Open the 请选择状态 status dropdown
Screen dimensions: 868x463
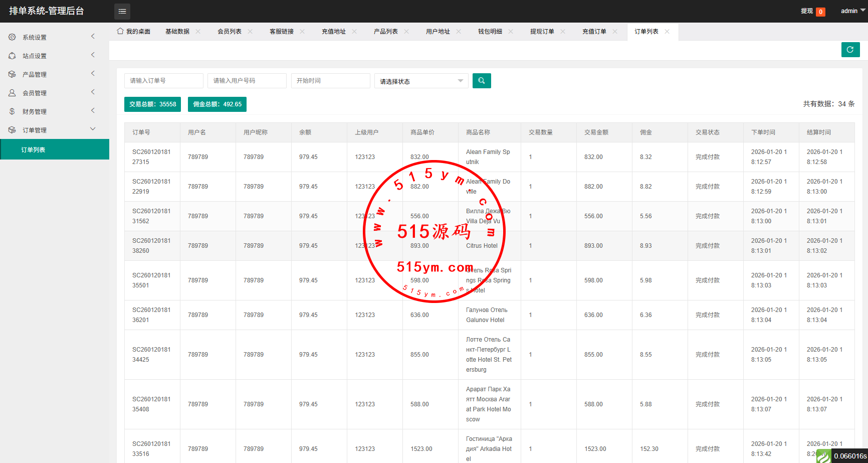coord(421,81)
